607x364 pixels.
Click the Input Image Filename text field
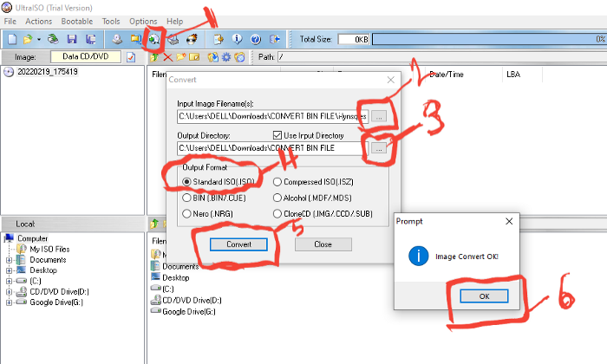point(272,116)
